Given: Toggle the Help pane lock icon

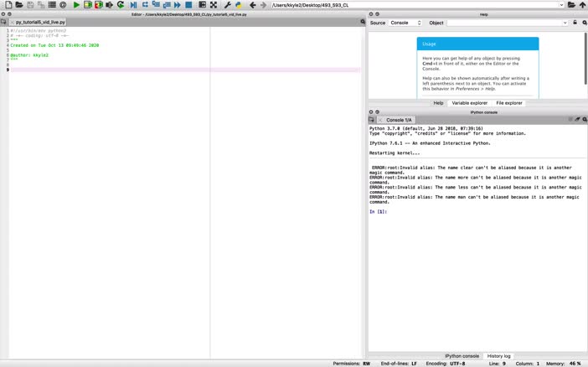Looking at the screenshot, I should click(575, 23).
